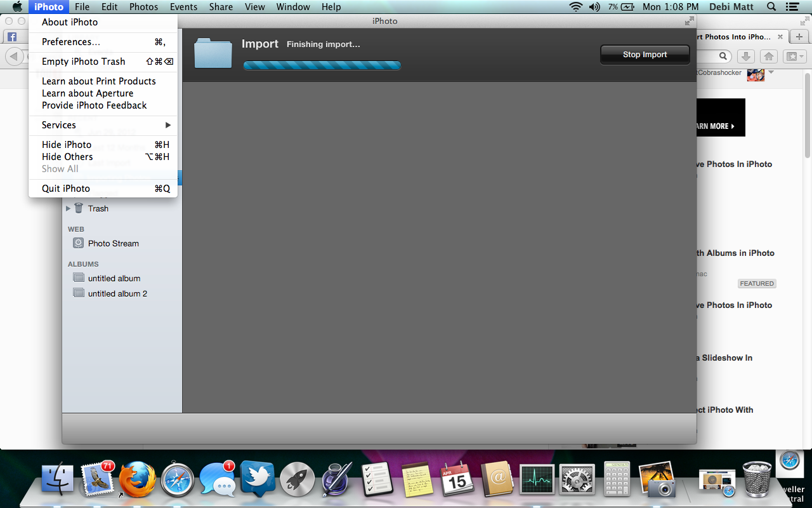Close the open iPhoto application menu
812x508 pixels.
click(x=49, y=7)
